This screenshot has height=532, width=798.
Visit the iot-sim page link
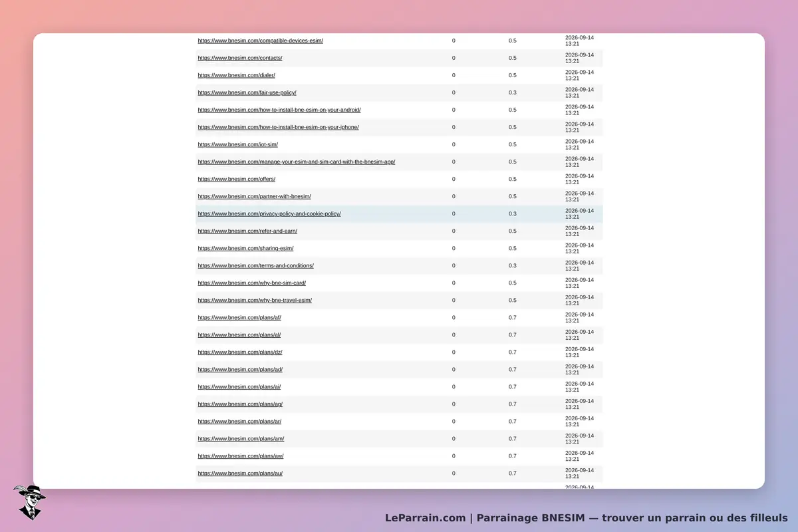238,144
